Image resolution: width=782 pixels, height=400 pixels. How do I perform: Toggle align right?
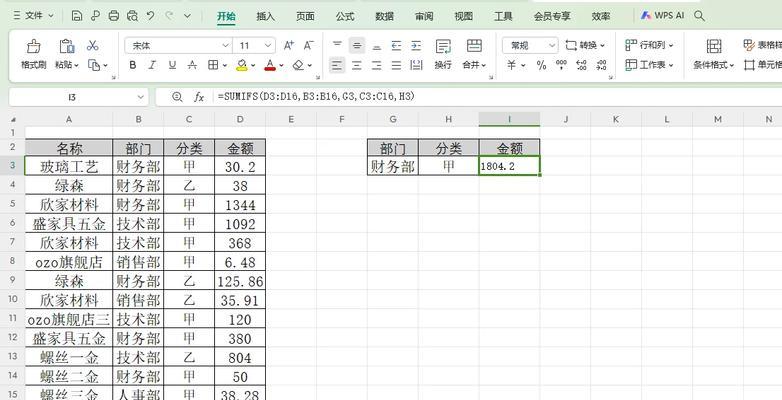point(377,65)
